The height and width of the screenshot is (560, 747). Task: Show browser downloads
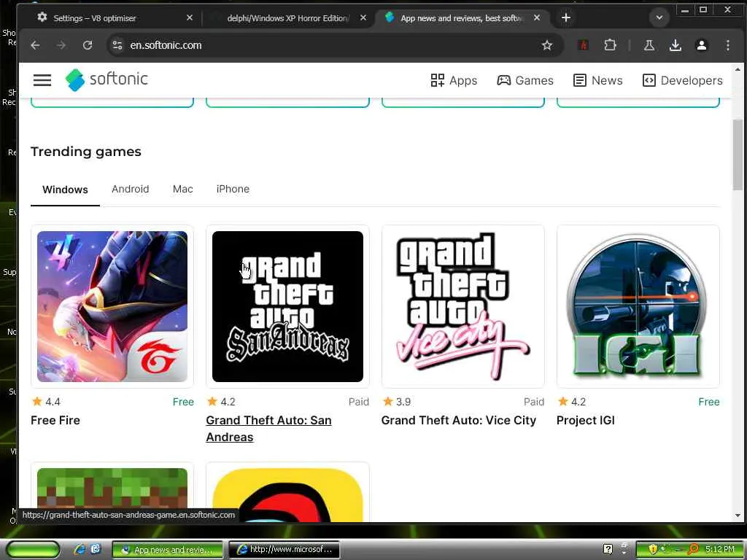click(675, 45)
